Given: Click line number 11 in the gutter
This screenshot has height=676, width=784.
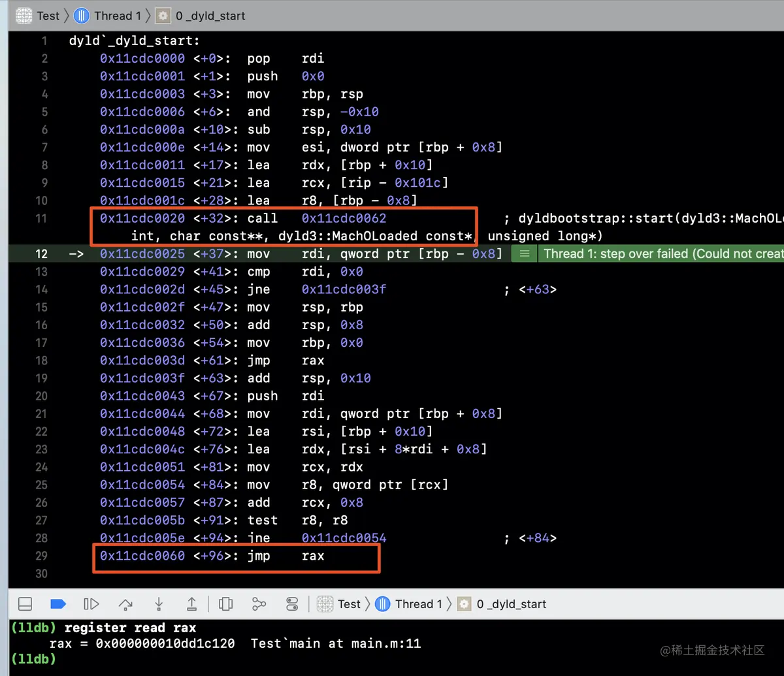Looking at the screenshot, I should pos(41,218).
